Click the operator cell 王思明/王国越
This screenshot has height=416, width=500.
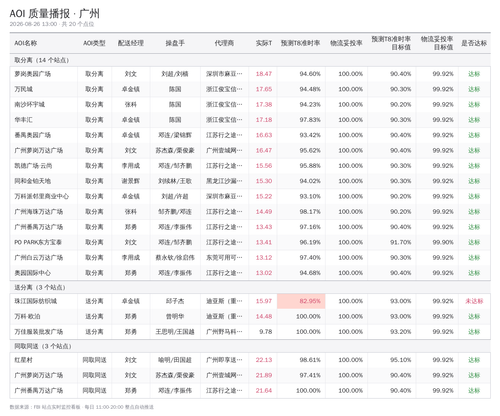pyautogui.click(x=175, y=332)
